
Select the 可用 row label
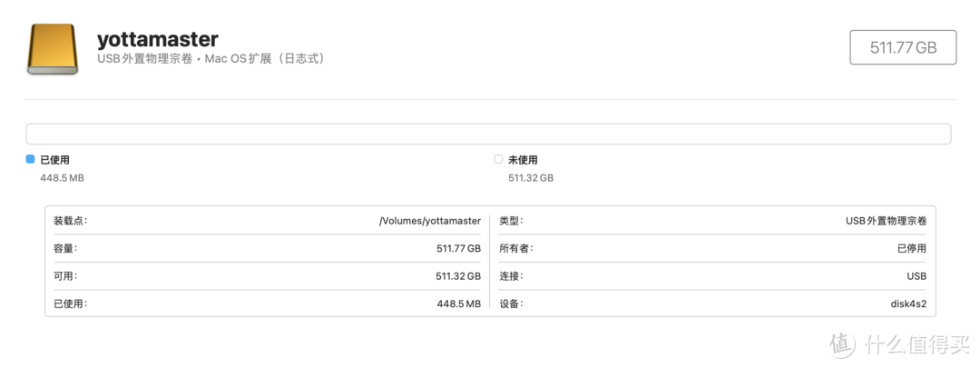coord(65,276)
